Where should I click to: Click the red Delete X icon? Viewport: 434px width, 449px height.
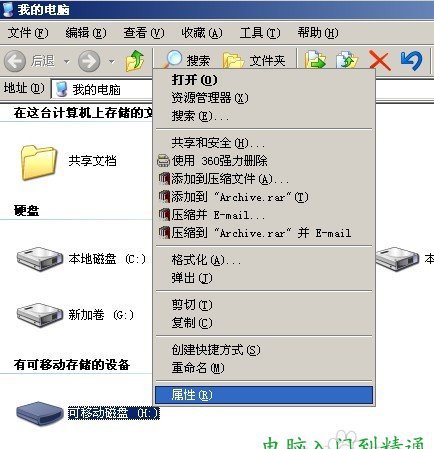coord(380,60)
